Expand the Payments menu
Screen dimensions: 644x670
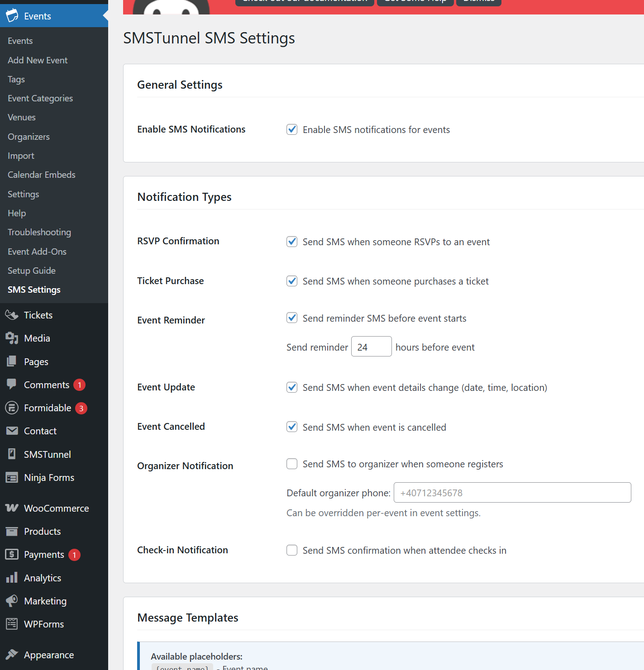click(x=44, y=554)
